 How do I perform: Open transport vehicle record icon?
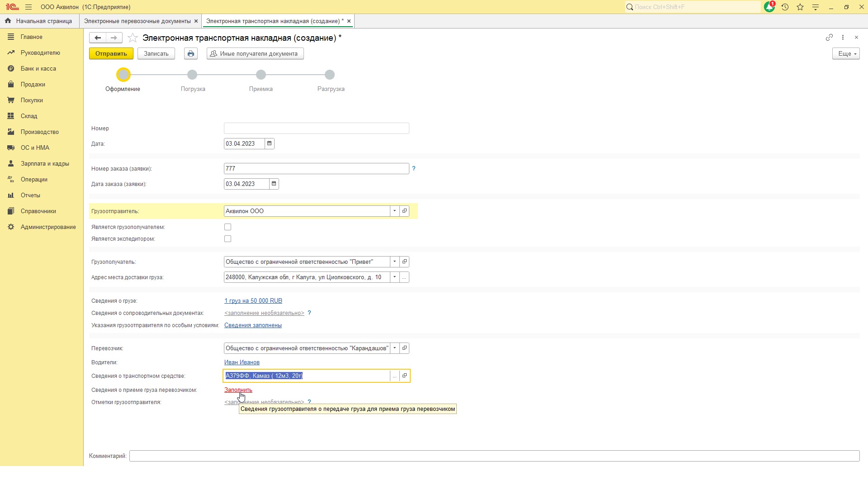coord(404,376)
